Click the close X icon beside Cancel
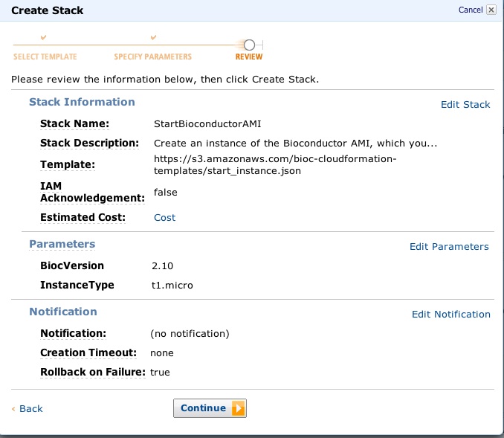The height and width of the screenshot is (438, 504). 491,10
